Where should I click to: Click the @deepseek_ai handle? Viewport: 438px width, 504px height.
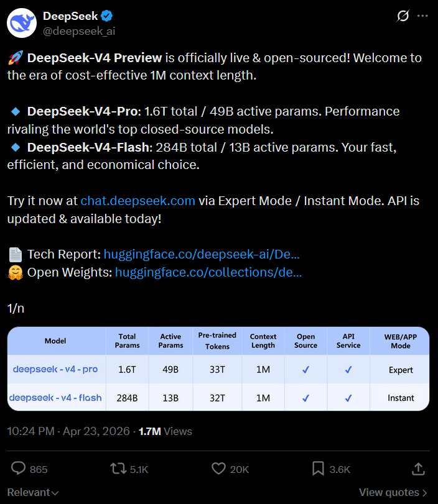(78, 31)
